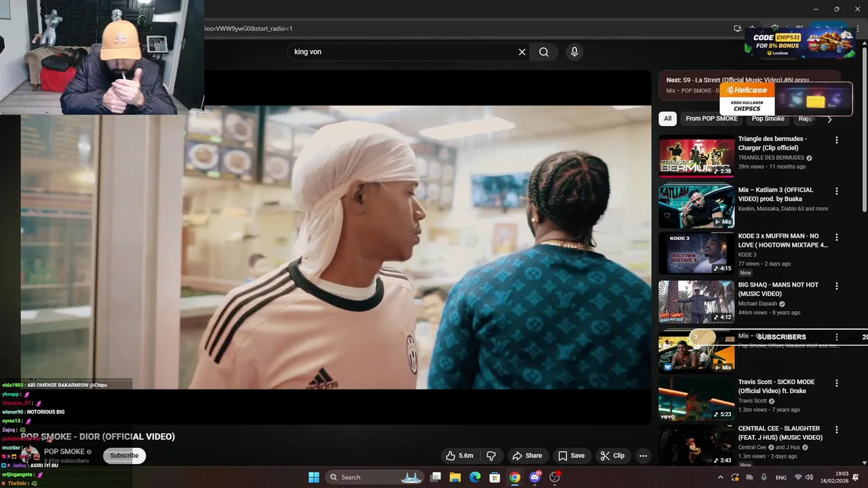Click the Michael Dapaah channel name
The height and width of the screenshot is (488, 868).
(757, 304)
